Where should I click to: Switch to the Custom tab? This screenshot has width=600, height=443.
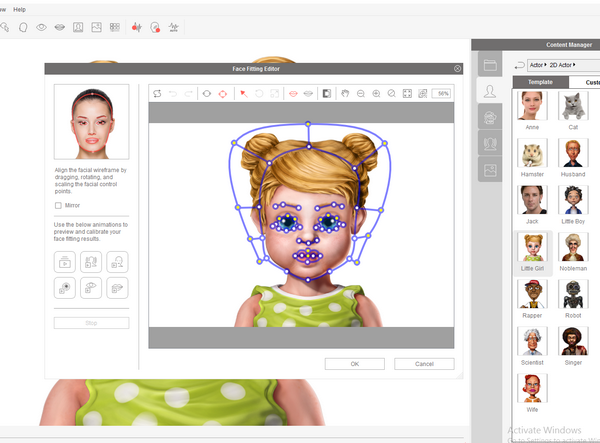(x=585, y=82)
